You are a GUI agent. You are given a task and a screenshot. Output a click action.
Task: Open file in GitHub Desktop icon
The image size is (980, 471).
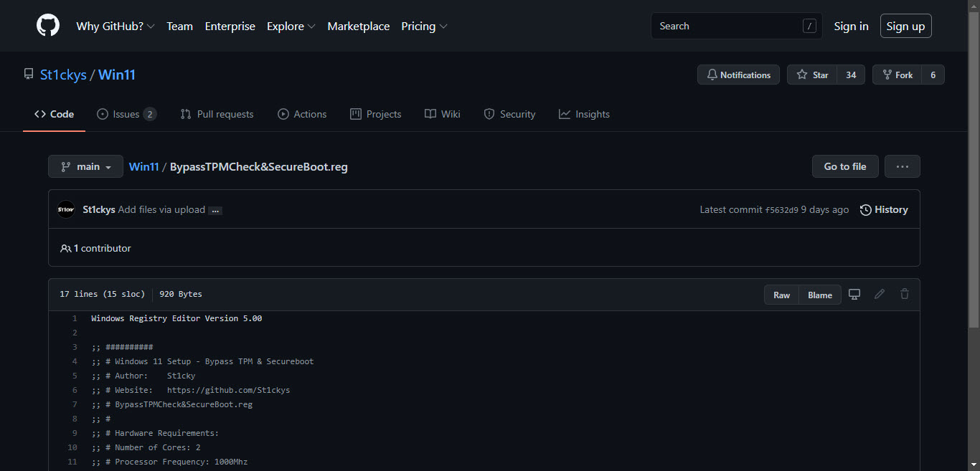pyautogui.click(x=854, y=295)
